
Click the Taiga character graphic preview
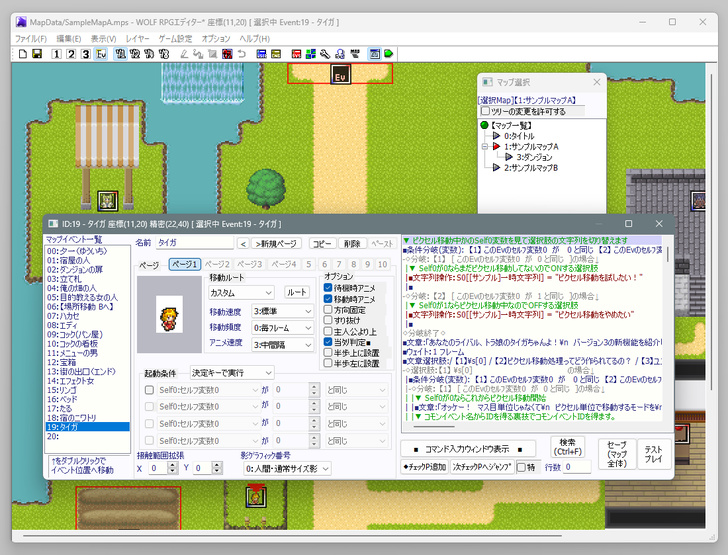pyautogui.click(x=169, y=314)
